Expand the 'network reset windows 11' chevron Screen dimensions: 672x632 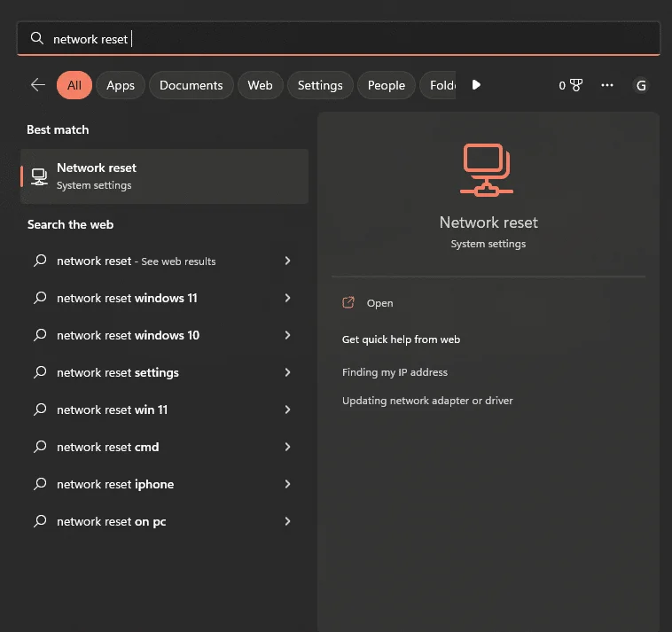point(287,299)
